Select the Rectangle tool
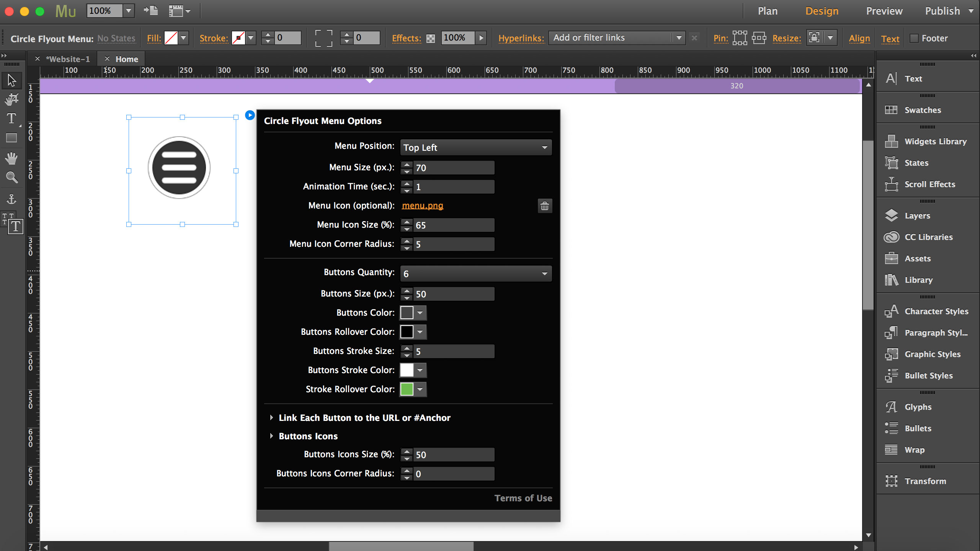 (x=11, y=138)
